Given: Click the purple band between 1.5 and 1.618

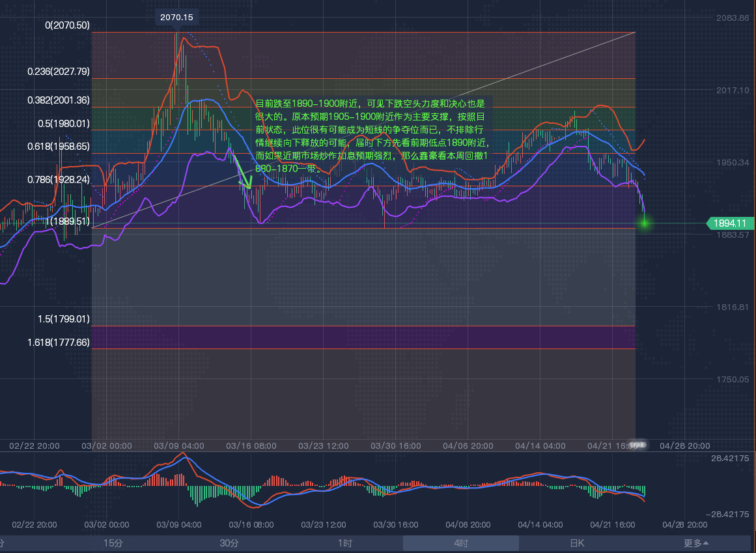Looking at the screenshot, I should (363, 337).
